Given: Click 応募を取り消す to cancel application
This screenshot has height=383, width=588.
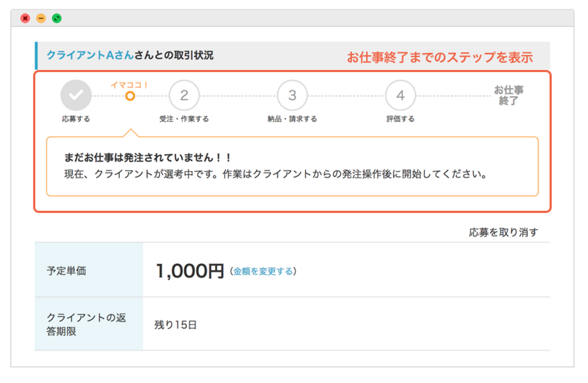Looking at the screenshot, I should point(503,232).
